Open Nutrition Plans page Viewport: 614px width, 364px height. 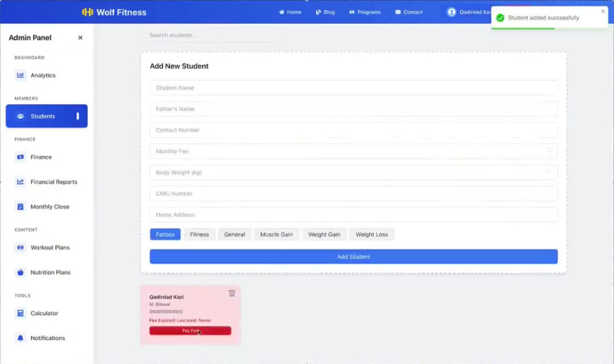[x=50, y=273]
